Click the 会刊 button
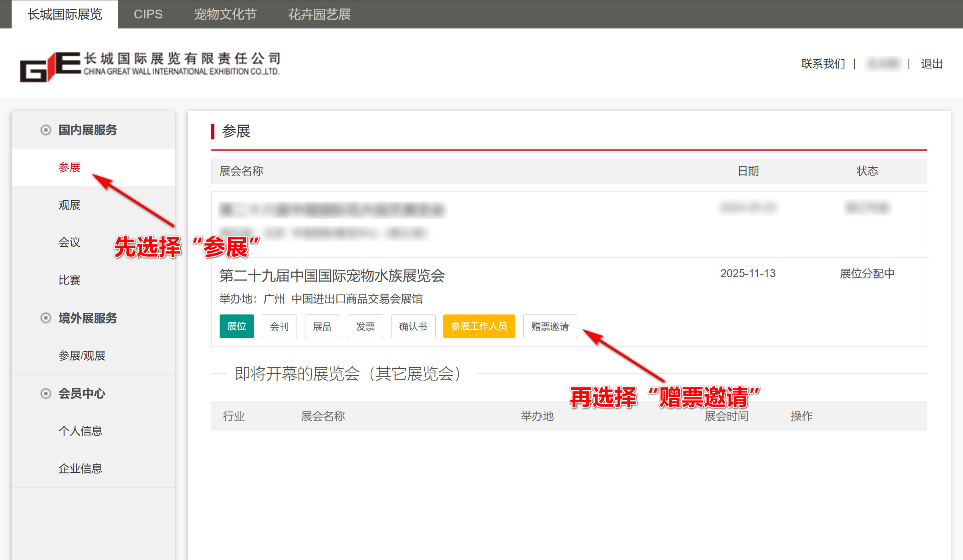The image size is (963, 560). coord(279,326)
